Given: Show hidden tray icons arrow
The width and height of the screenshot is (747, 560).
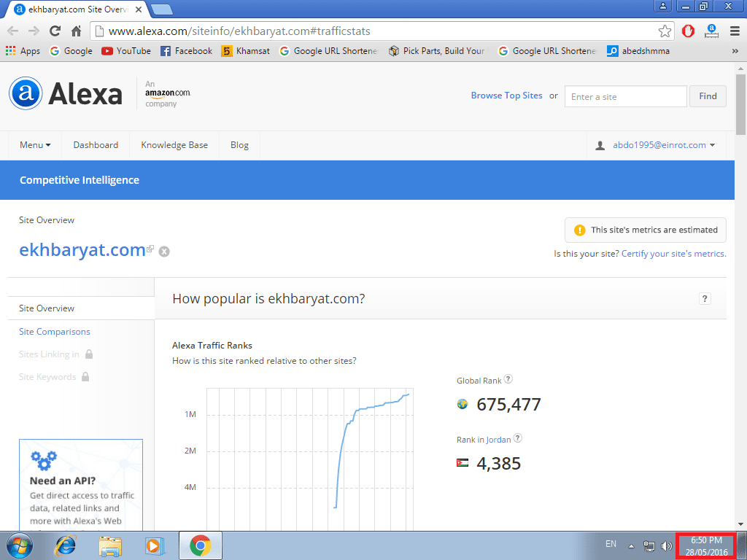Looking at the screenshot, I should [x=631, y=546].
